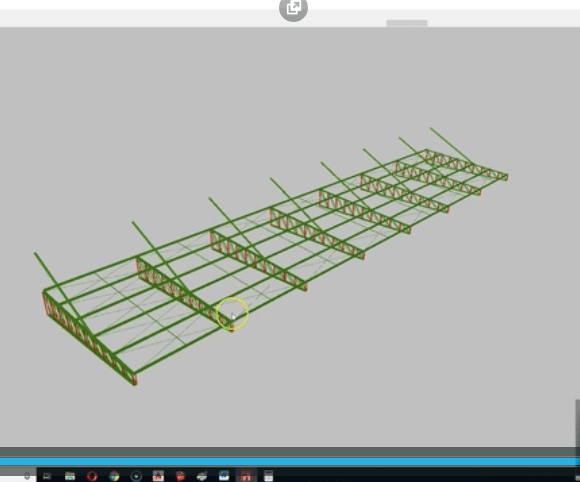Click the pop-out window icon at top

click(x=293, y=8)
